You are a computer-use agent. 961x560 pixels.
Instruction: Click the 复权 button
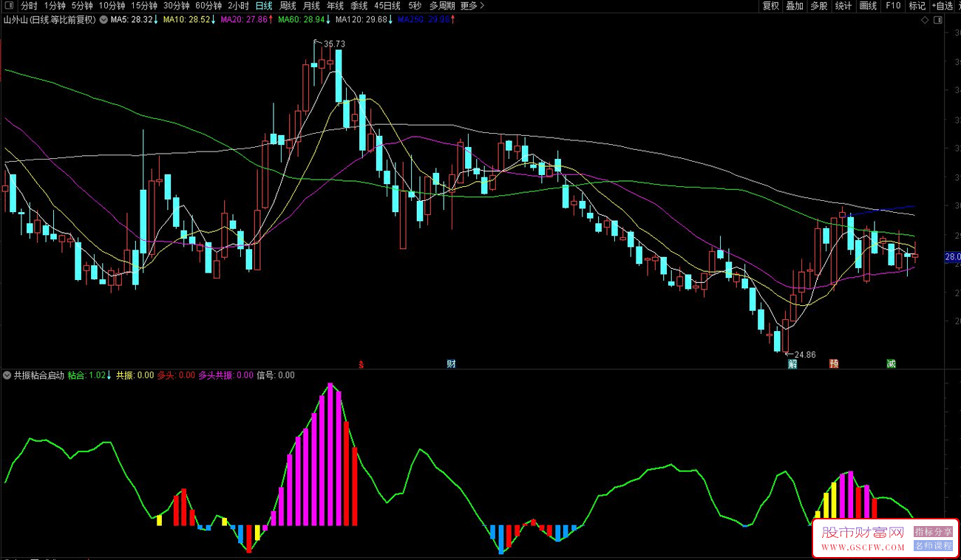(x=771, y=5)
